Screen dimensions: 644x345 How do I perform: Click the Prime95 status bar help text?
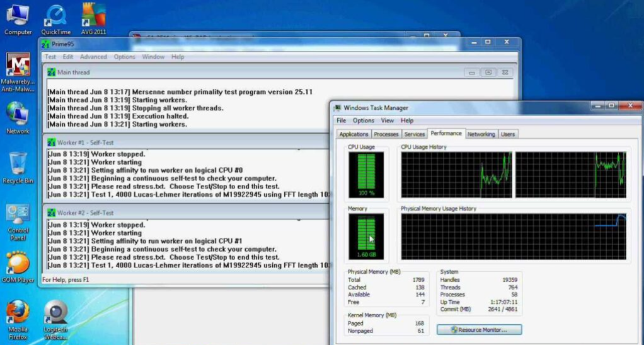click(66, 279)
